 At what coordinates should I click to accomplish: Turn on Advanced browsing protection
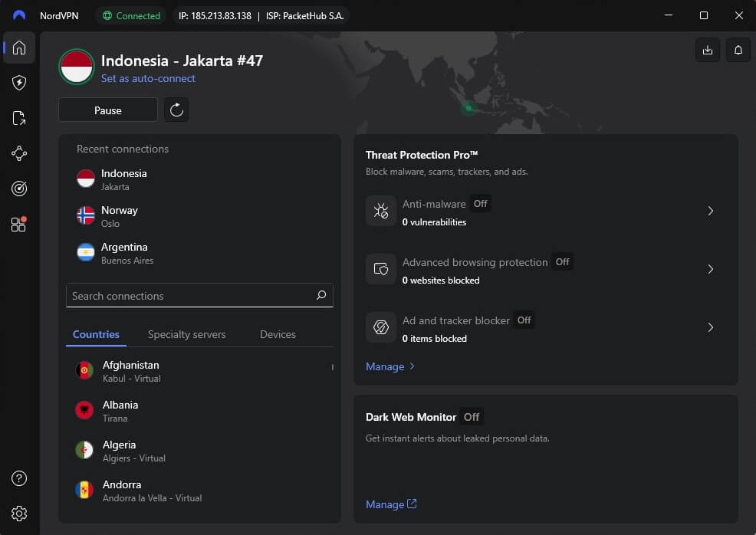[562, 261]
